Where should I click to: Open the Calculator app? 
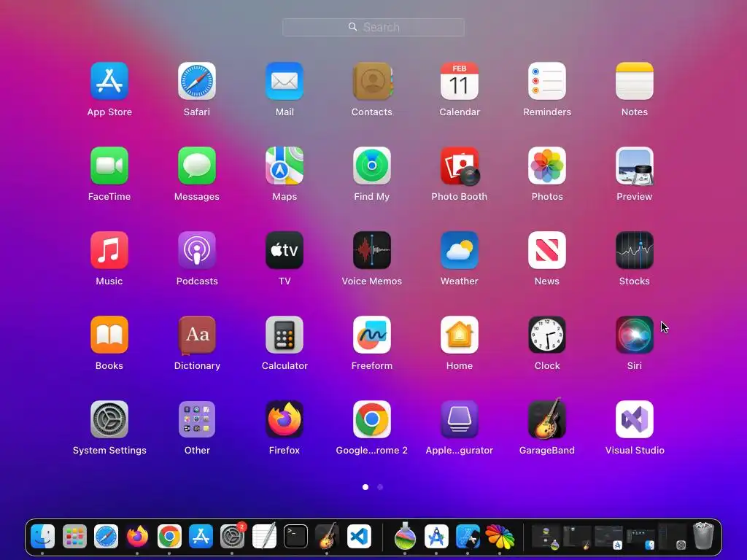click(285, 335)
